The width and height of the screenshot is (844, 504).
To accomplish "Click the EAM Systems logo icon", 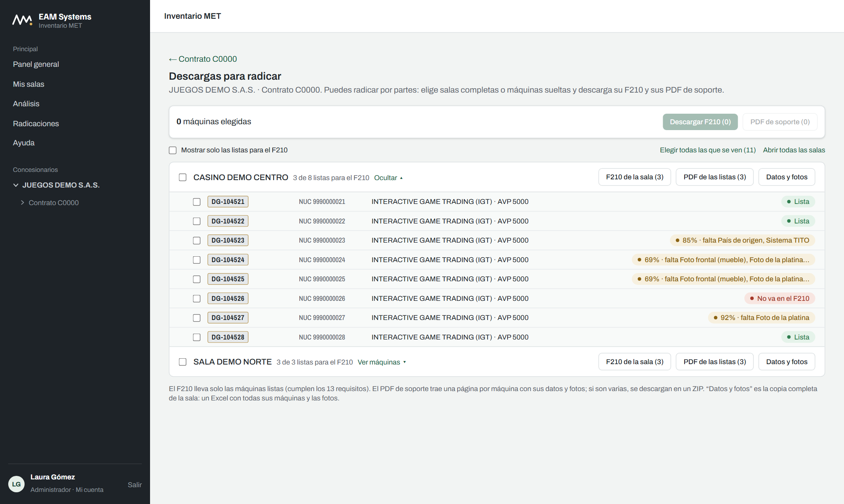I will pos(22,20).
